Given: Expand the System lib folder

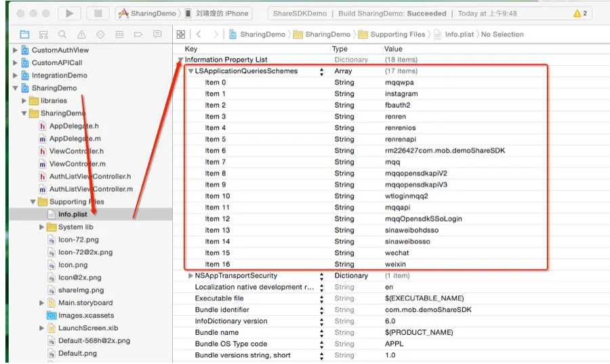Looking at the screenshot, I should 41,227.
